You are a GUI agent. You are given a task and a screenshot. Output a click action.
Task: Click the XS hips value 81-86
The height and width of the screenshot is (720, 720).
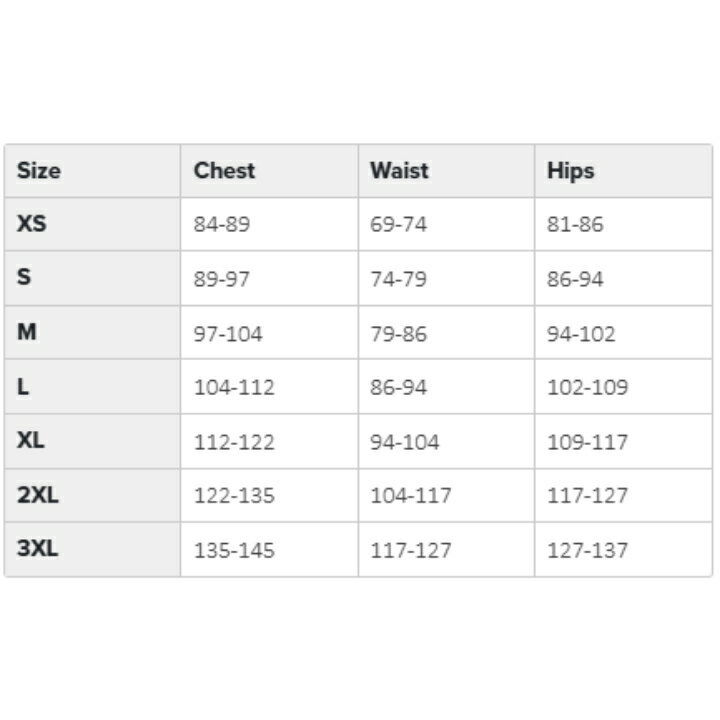(575, 225)
